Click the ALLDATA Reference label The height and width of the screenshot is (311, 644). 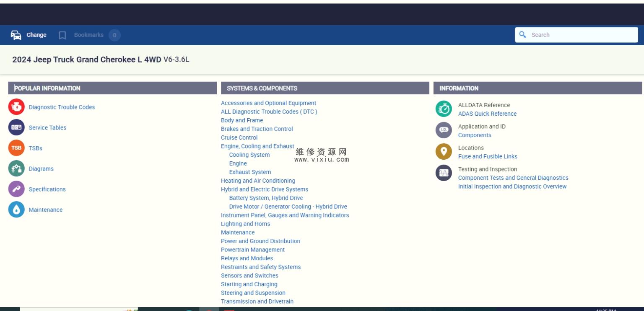(484, 105)
